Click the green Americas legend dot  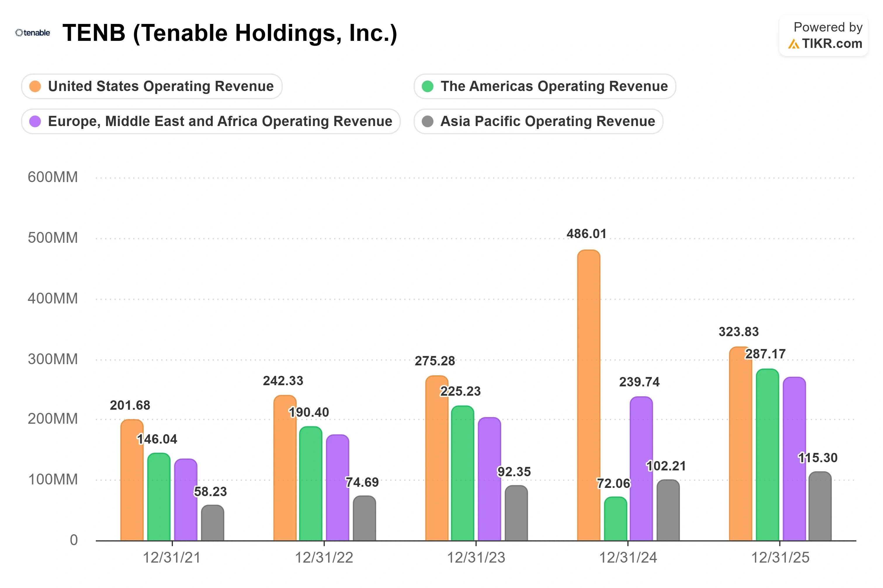[427, 86]
